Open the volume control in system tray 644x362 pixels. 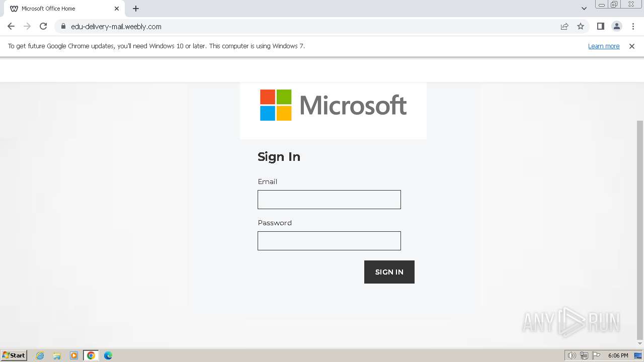(x=572, y=355)
